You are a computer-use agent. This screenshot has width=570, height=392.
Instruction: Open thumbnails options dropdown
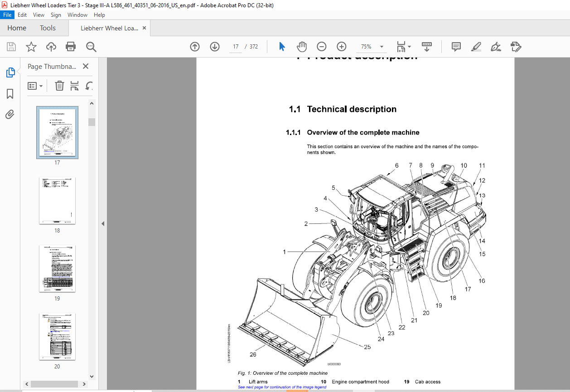[35, 86]
